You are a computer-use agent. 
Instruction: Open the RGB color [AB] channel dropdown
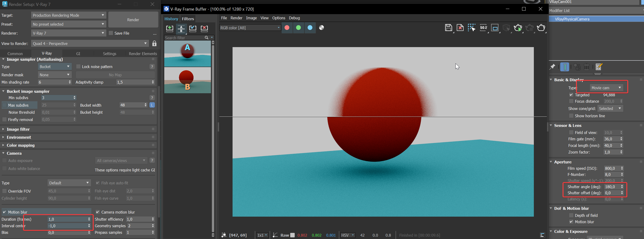click(x=250, y=28)
